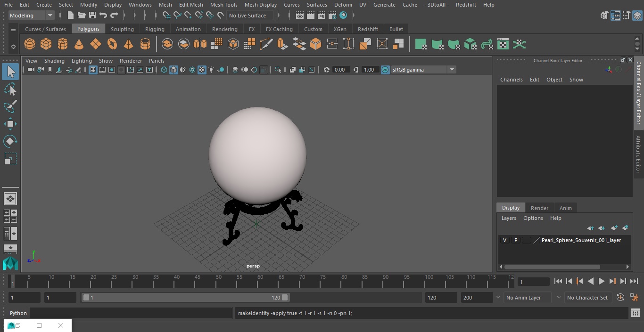Open the Render tab in Layer Editor
This screenshot has height=332, width=644.
[539, 208]
